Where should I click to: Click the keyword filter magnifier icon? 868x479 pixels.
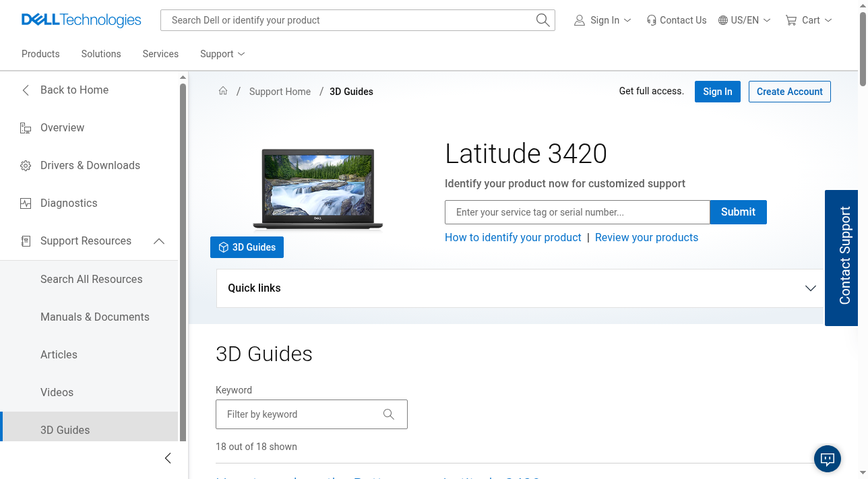pos(389,414)
